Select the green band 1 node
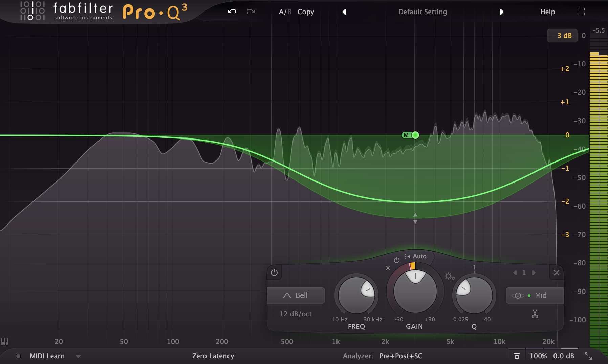Viewport: 608px width, 364px height. click(x=415, y=135)
